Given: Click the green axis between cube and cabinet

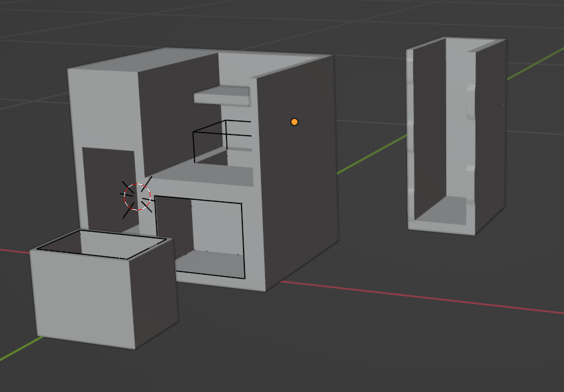Looking at the screenshot, I should point(371,154).
